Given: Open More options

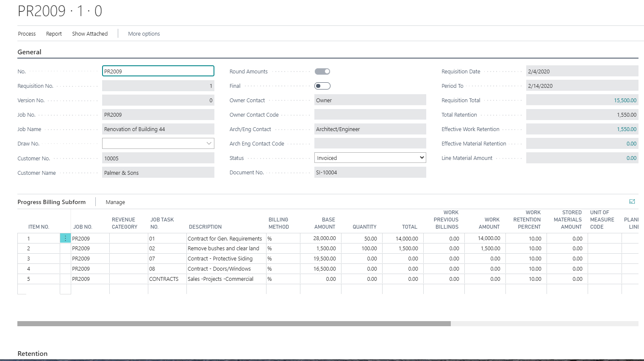Looking at the screenshot, I should [x=144, y=34].
